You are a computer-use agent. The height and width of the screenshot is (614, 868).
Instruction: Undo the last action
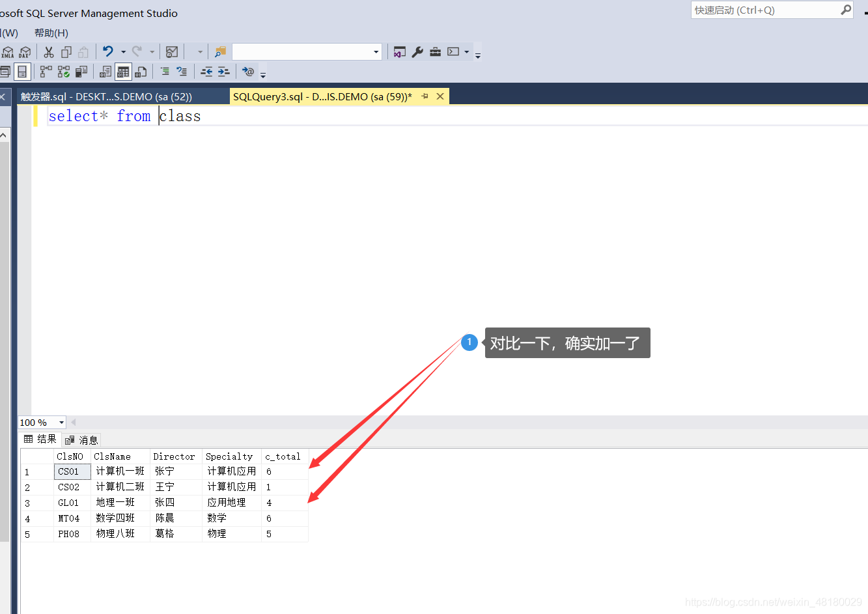(x=108, y=51)
